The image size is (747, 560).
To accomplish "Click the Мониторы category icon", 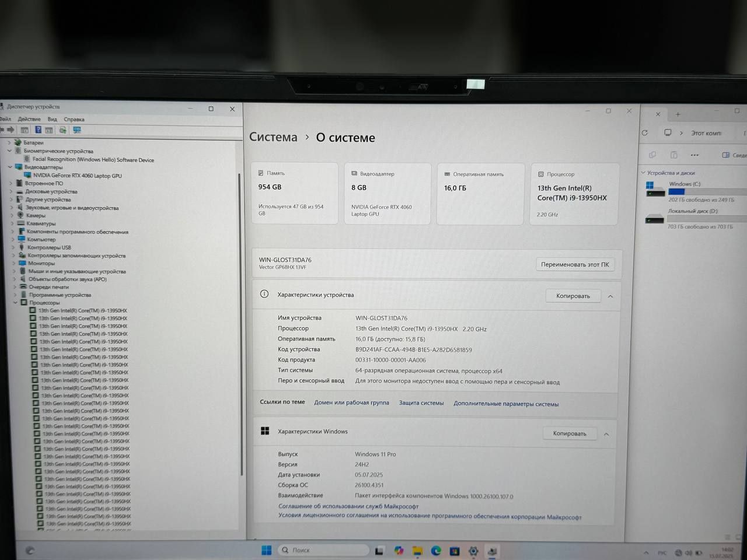I will click(22, 263).
